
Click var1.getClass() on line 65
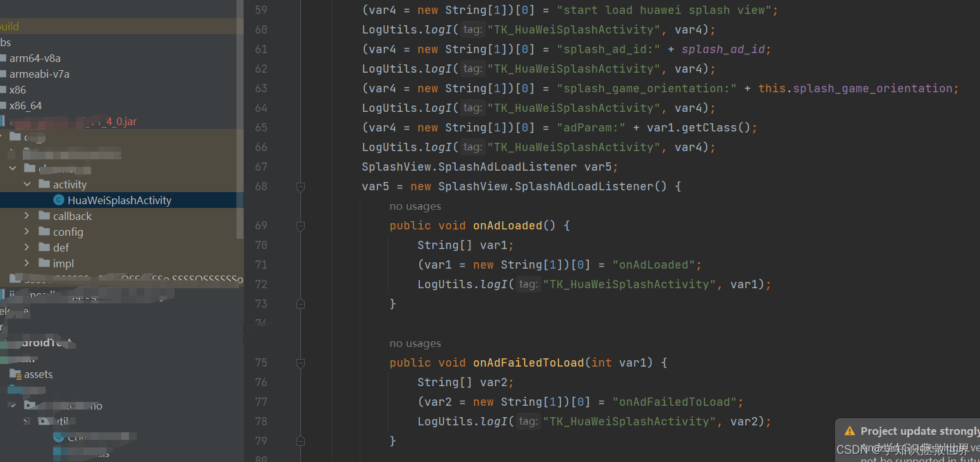[699, 128]
